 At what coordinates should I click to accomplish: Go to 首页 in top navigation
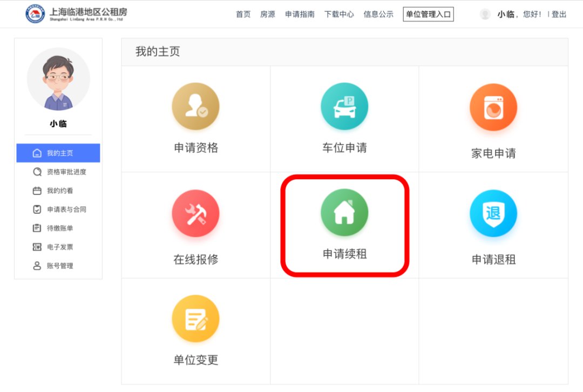(x=243, y=14)
